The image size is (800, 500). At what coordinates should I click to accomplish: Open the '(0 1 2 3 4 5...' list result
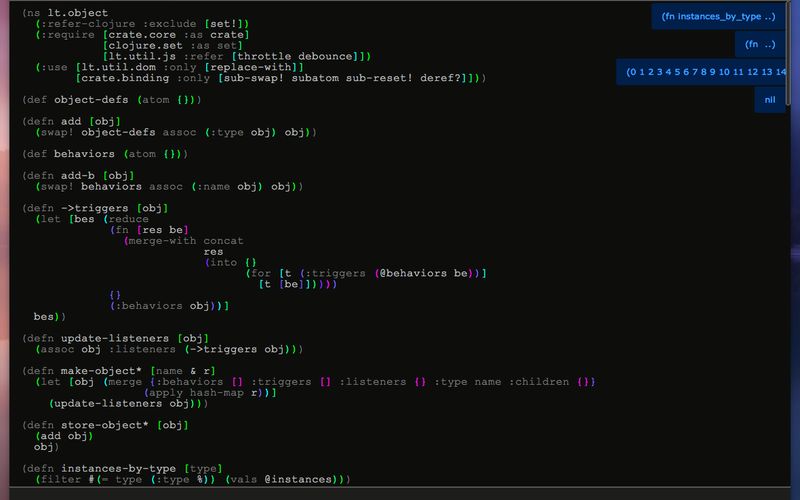pyautogui.click(x=703, y=72)
